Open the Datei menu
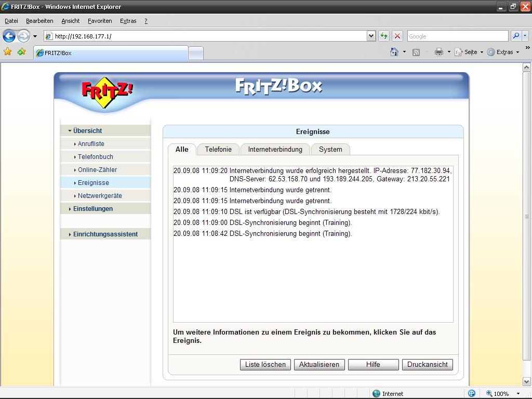Image resolution: width=532 pixels, height=399 pixels. [11, 21]
